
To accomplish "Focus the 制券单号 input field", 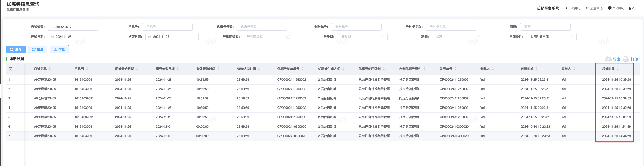I will (356, 27).
